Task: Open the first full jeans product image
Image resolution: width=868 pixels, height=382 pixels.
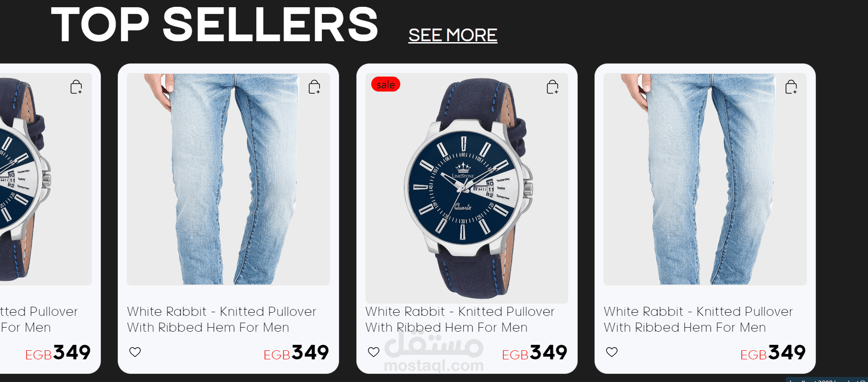Action: (228, 179)
